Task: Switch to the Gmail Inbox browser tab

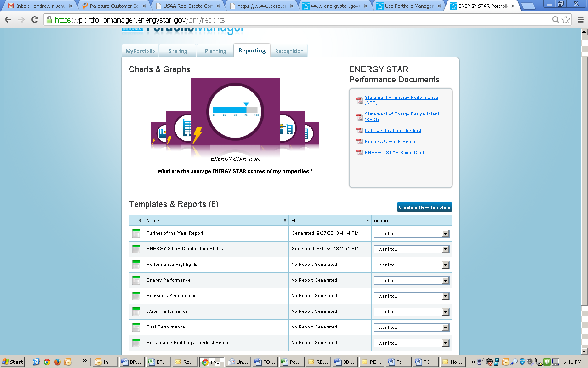Action: 39,6
